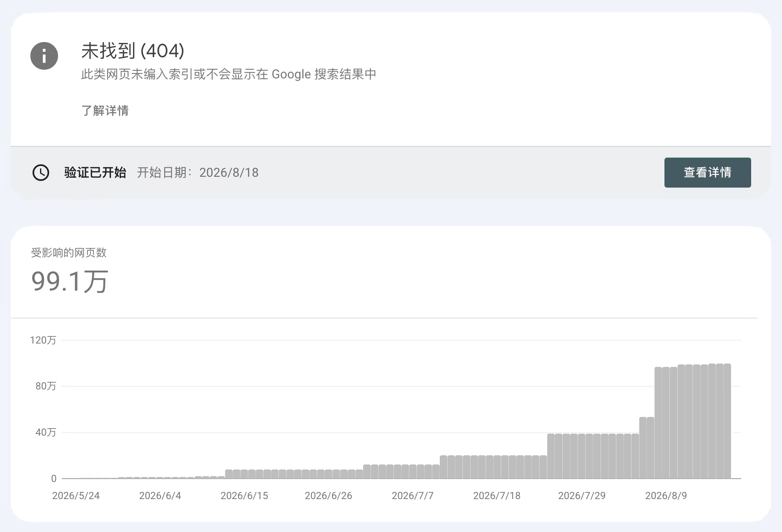Select the 未找到 (404) heading
Viewport: 782px width, 532px height.
tap(133, 51)
